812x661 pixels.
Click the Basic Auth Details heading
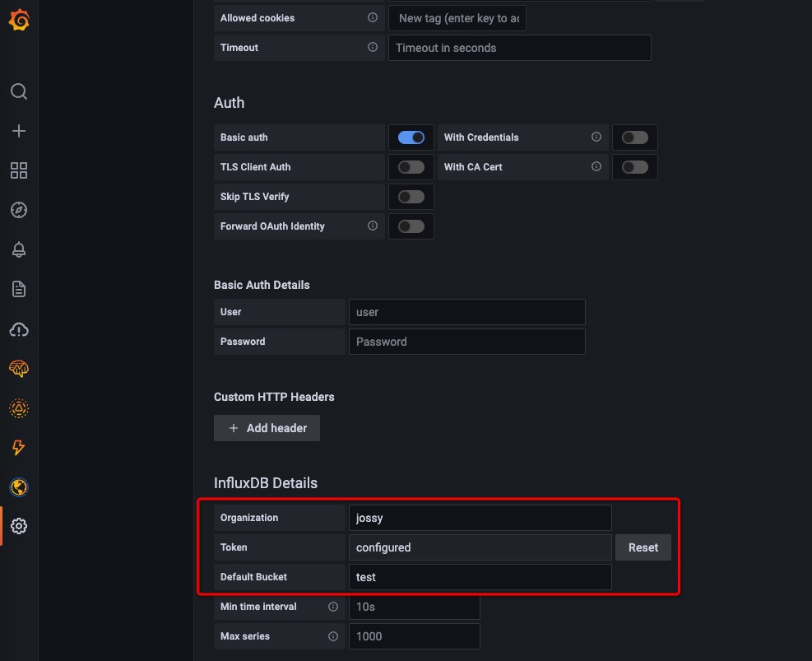[262, 285]
